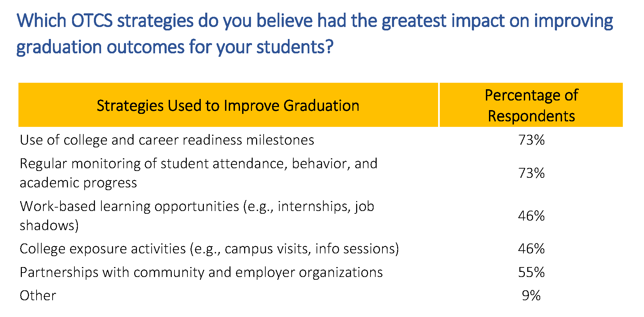This screenshot has width=644, height=317.
Task: Click the "graduation outcomes for your students?" title line
Action: point(174,47)
